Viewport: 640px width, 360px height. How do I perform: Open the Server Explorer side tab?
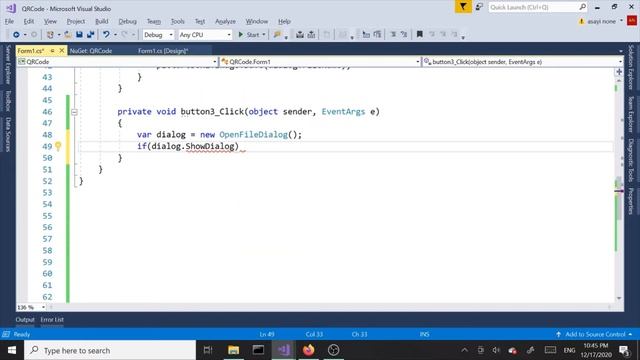(x=8, y=65)
